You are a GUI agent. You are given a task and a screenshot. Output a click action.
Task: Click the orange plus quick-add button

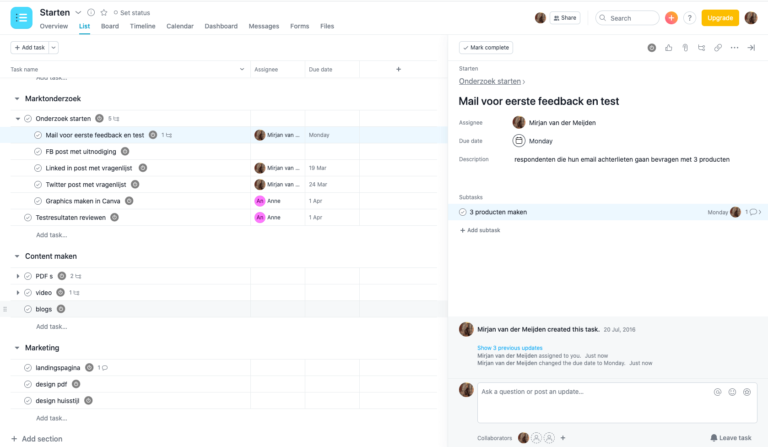coord(671,18)
